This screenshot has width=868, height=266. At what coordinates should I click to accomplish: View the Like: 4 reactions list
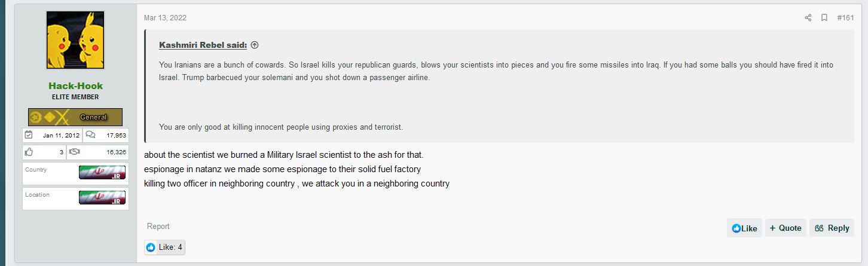[164, 247]
